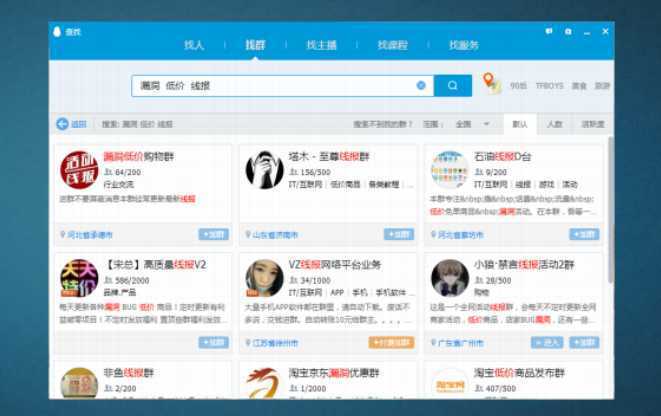Clear the search text with the X icon
The height and width of the screenshot is (416, 661).
(x=421, y=86)
